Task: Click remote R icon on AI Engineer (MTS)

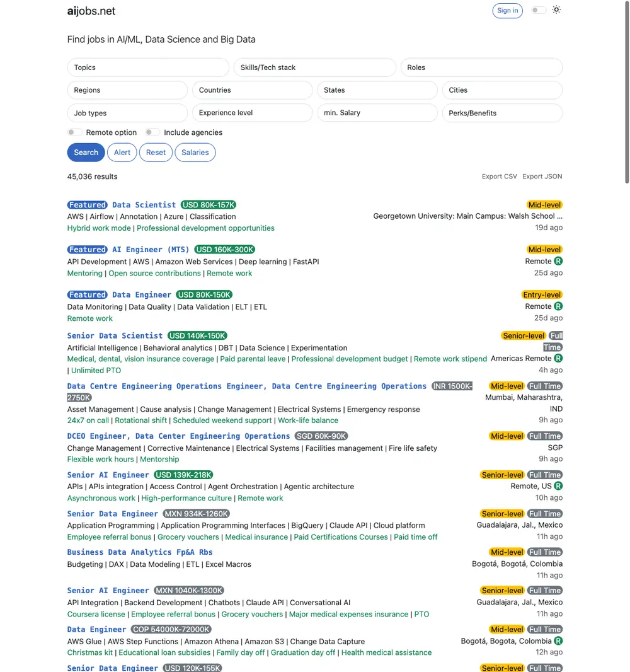Action: (x=558, y=261)
